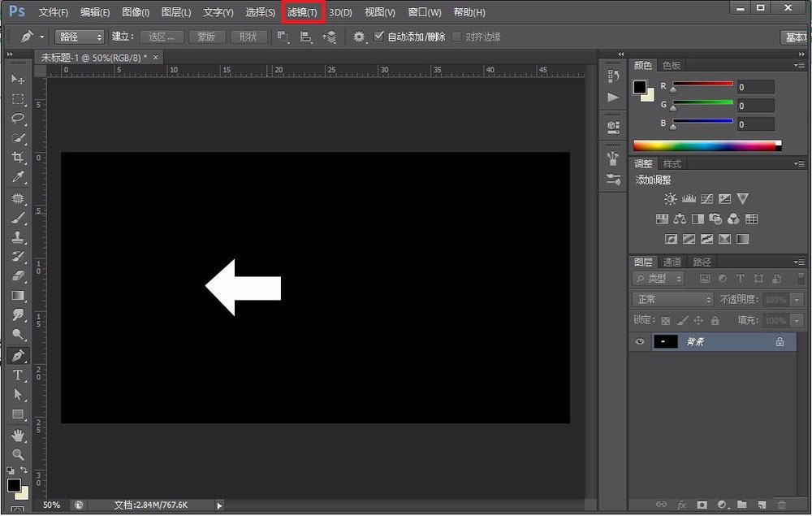Select the Zoom tool
The image size is (812, 516).
18,454
